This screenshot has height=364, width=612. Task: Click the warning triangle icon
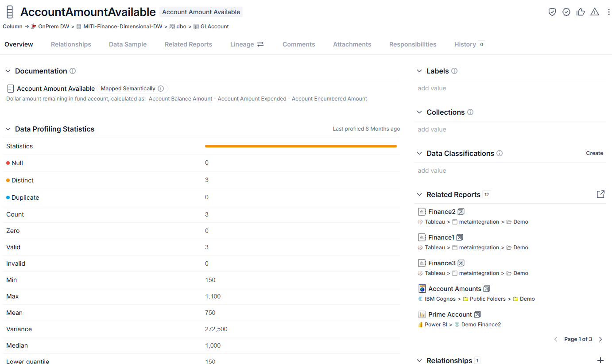595,12
